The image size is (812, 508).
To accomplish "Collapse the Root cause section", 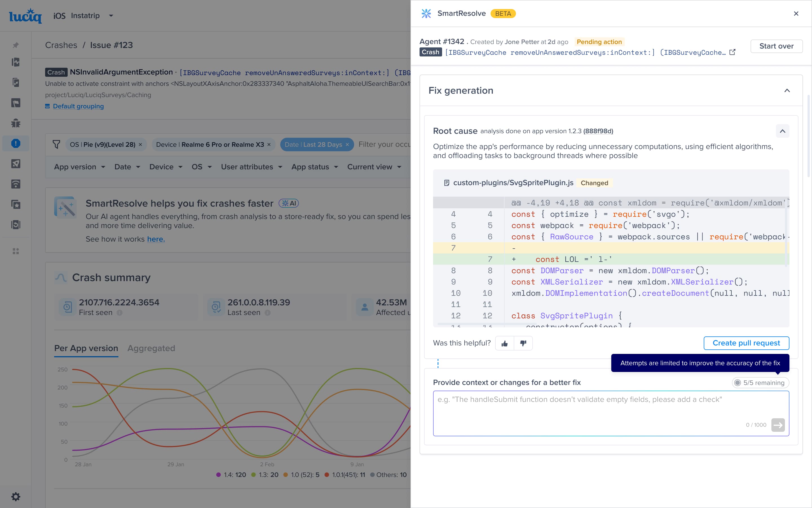I will [782, 131].
